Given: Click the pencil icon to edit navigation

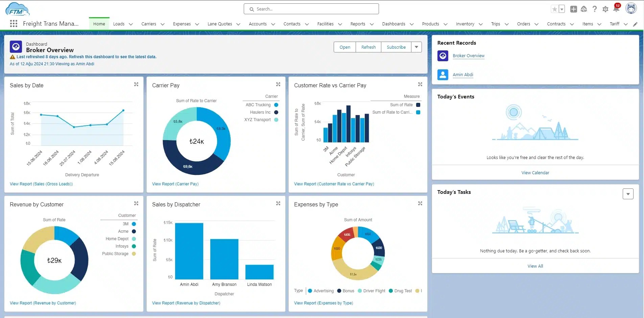Looking at the screenshot, I should coord(636,24).
